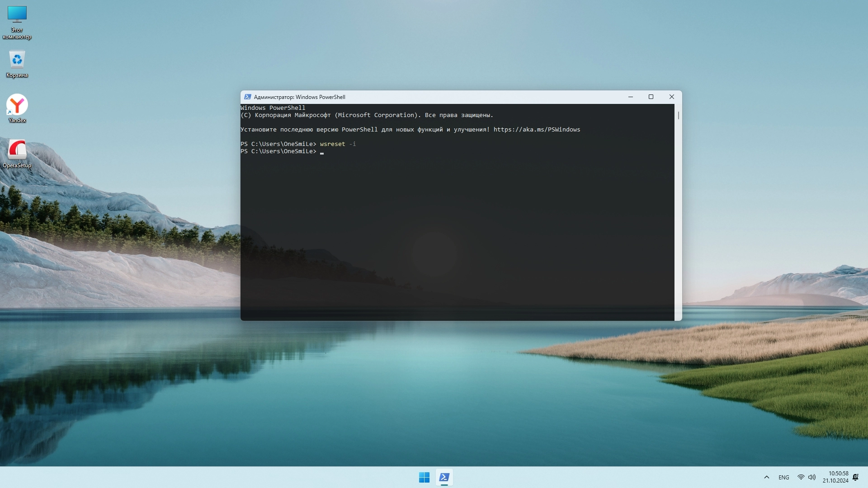This screenshot has height=488, width=868.
Task: Open the volume speaker tray icon
Action: pyautogui.click(x=812, y=477)
